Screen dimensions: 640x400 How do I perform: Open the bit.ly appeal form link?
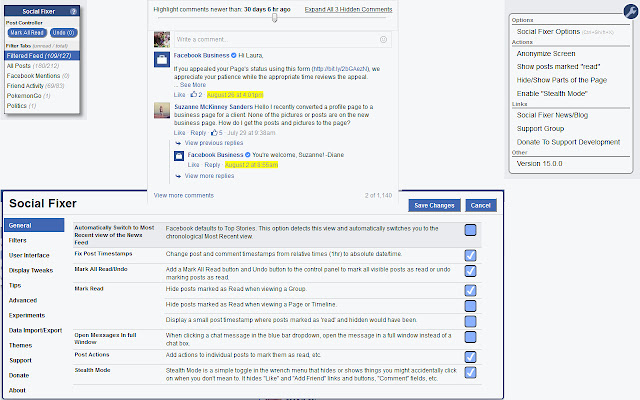click(x=340, y=69)
